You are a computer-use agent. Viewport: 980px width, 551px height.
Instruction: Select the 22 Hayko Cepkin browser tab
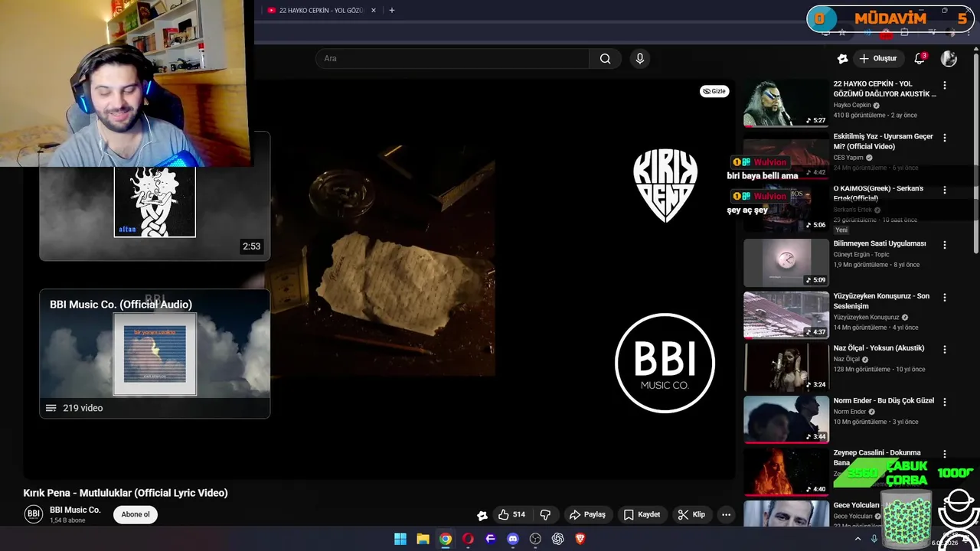click(322, 11)
